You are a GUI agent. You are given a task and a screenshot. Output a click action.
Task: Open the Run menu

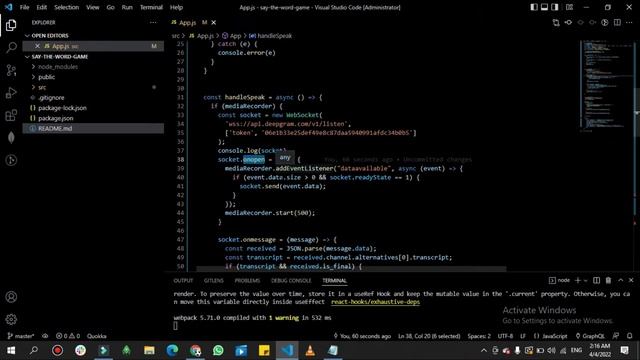(127, 7)
